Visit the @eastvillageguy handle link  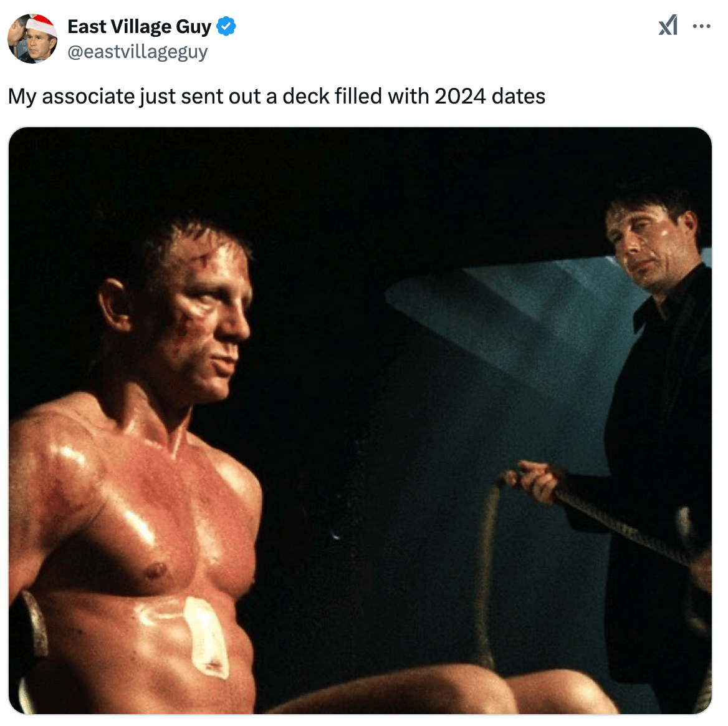[x=137, y=52]
